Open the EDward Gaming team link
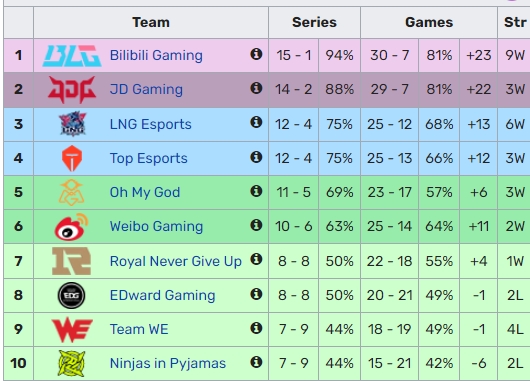This screenshot has height=381, width=530. [x=163, y=295]
